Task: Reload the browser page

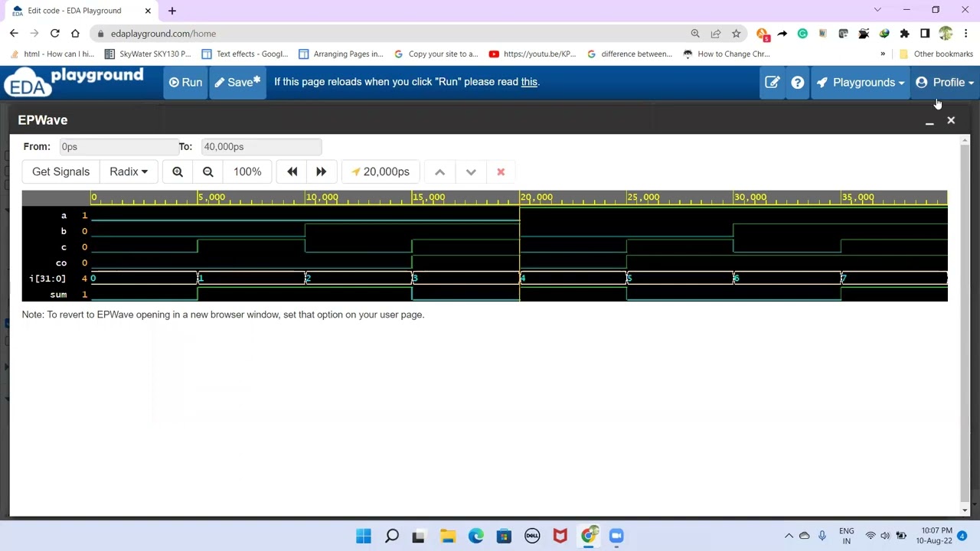Action: 55,34
